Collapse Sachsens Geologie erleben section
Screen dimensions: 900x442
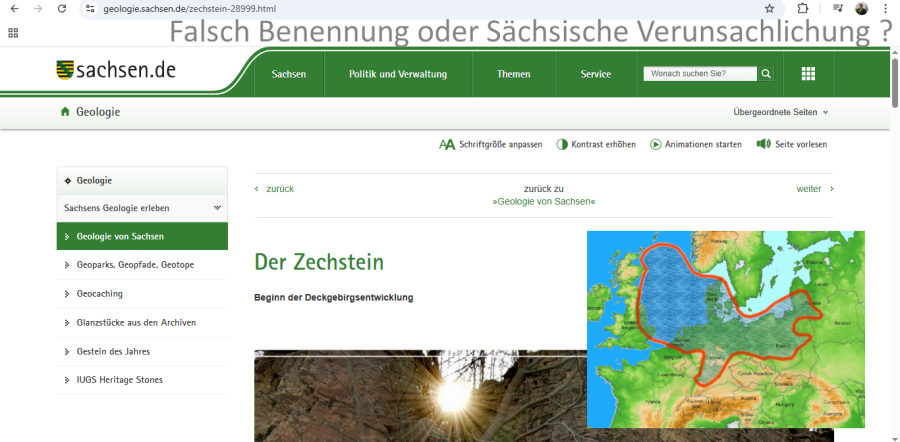(x=217, y=208)
